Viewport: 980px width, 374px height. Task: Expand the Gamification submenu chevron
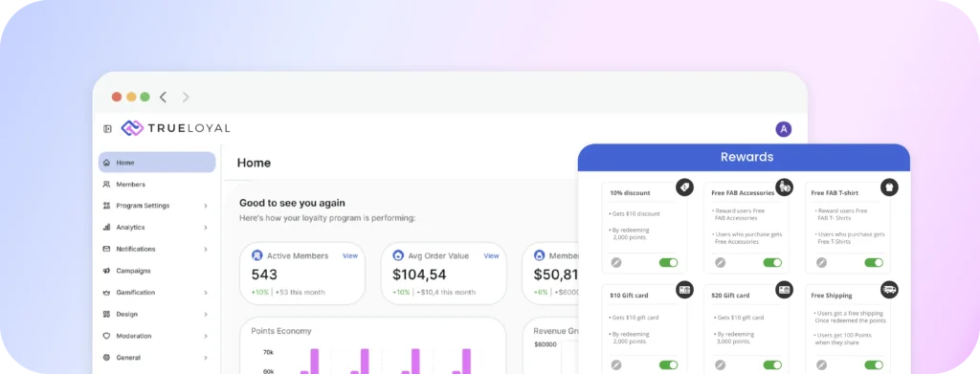[206, 292]
